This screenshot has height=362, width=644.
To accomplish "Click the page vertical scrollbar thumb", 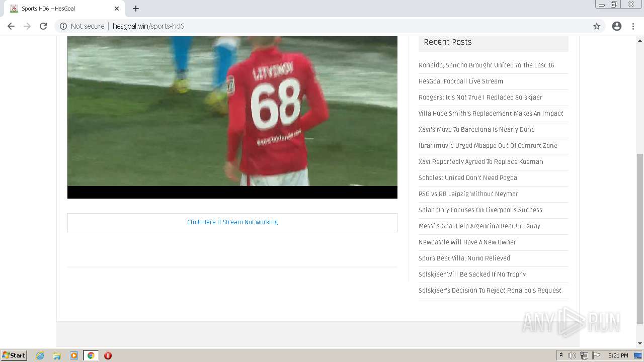I will (640, 239).
